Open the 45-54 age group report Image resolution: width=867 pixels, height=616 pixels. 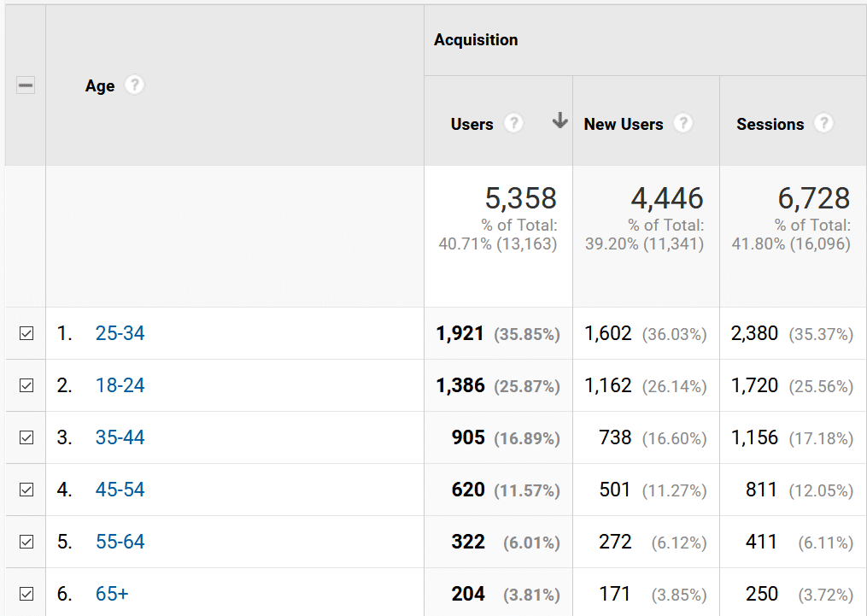point(120,490)
